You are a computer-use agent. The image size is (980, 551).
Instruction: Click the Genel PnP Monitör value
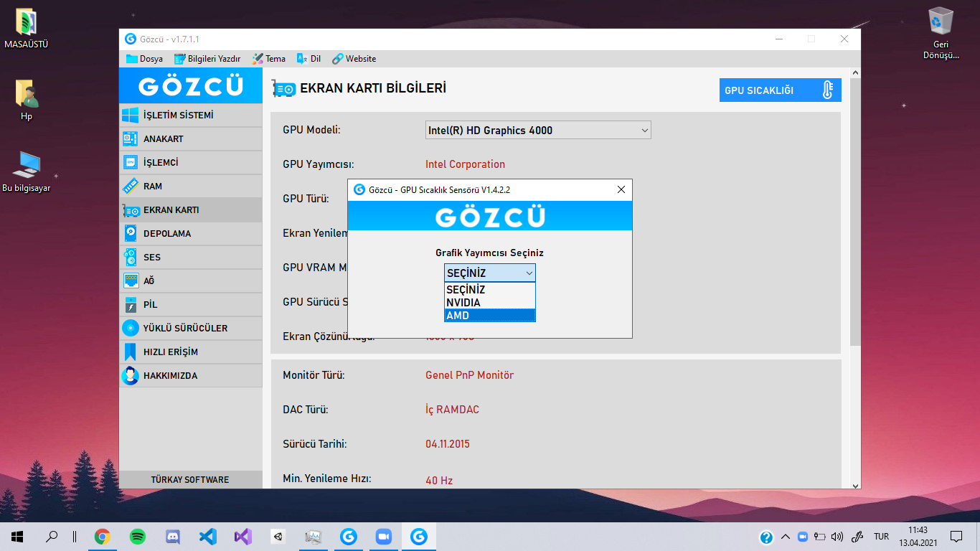click(469, 375)
